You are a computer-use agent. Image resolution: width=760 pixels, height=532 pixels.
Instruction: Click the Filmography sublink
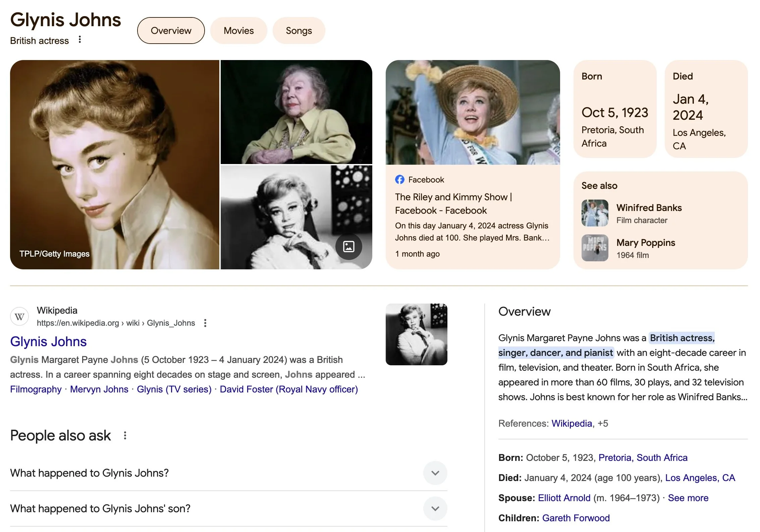(x=36, y=389)
